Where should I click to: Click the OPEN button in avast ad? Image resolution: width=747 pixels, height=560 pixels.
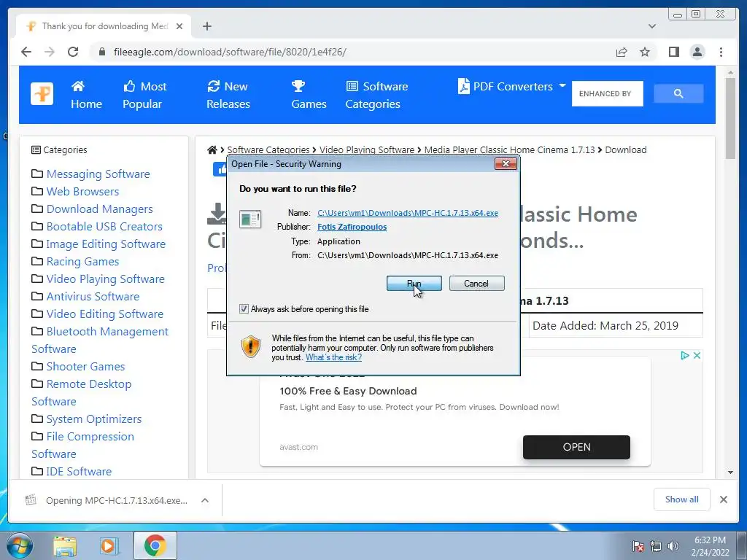tap(576, 447)
